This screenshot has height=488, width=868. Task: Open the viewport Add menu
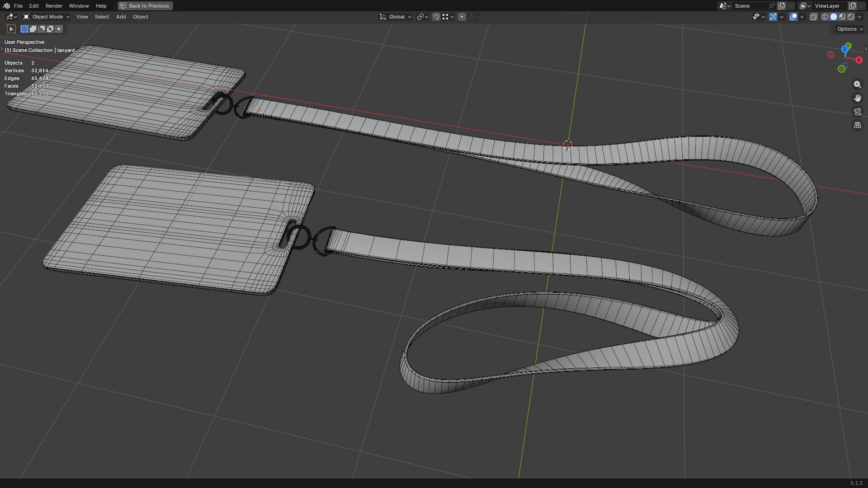(x=121, y=17)
